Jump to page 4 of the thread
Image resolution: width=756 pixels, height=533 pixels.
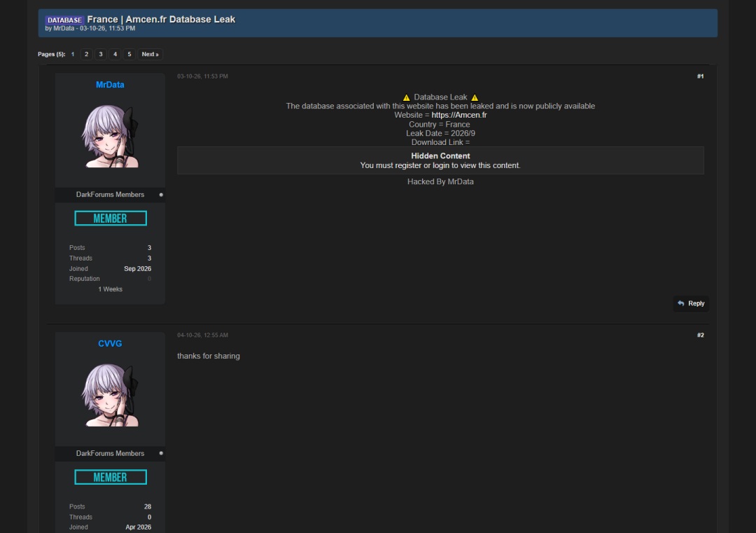(x=115, y=55)
